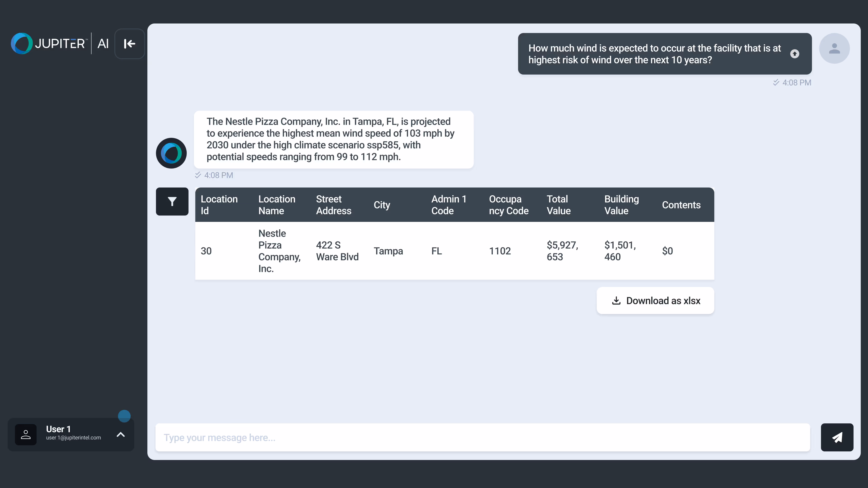The image size is (868, 488).
Task: Click the Jupiter logo icon
Action: coord(22,43)
